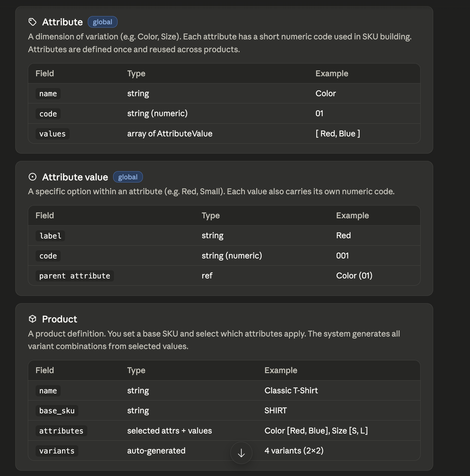Click the example value [ Red, Blue ]
This screenshot has width=470, height=476.
coord(338,133)
